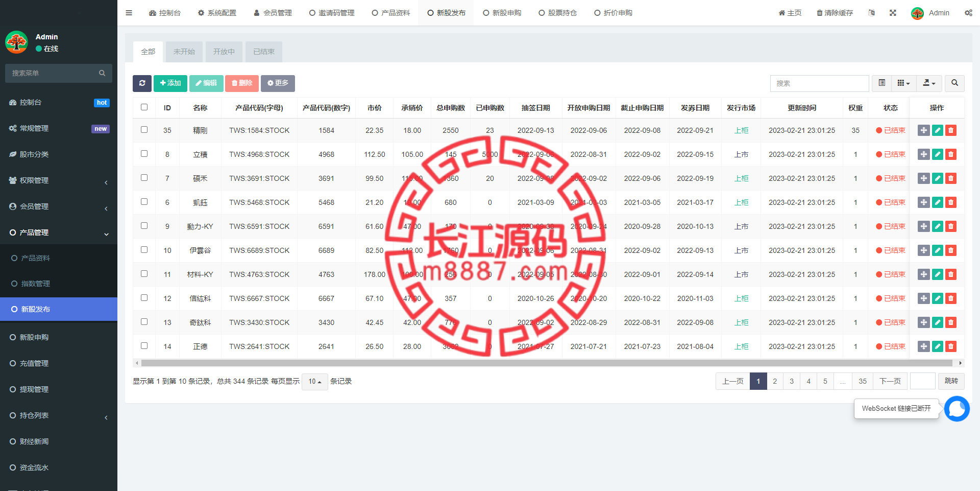Click drag handle icon for row 凱鈺
The height and width of the screenshot is (491, 980).
[923, 202]
